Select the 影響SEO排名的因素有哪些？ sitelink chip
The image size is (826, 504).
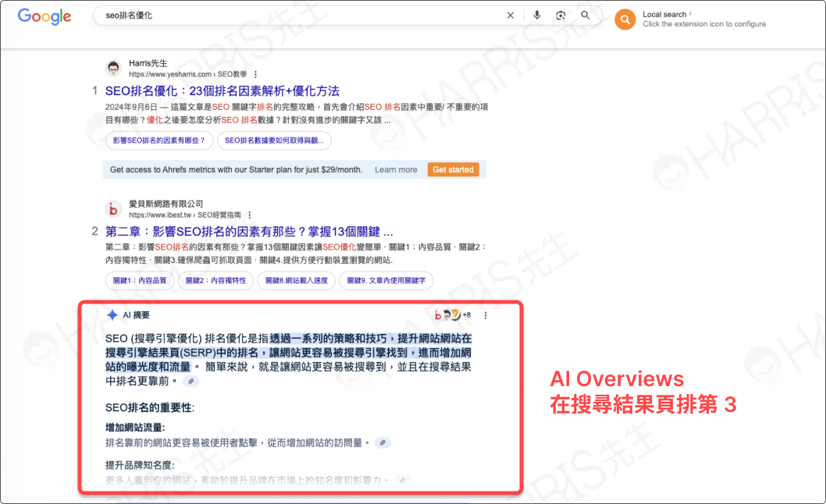click(x=159, y=140)
